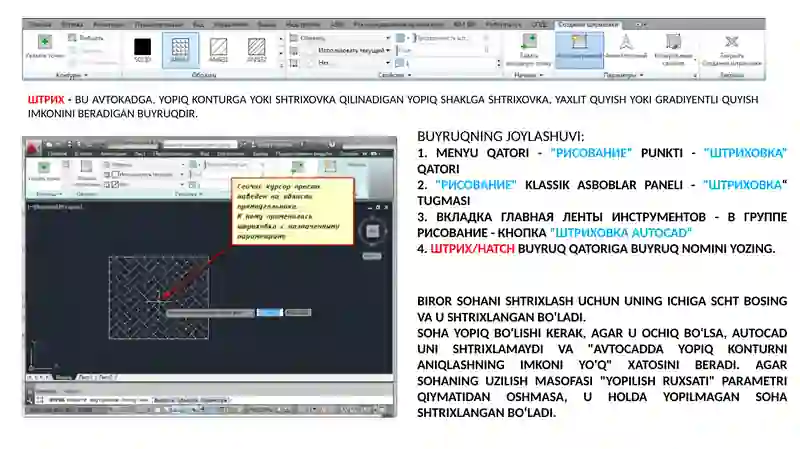The height and width of the screenshot is (449, 800).
Task: Click inside the hatched rectangle preview
Action: [159, 297]
